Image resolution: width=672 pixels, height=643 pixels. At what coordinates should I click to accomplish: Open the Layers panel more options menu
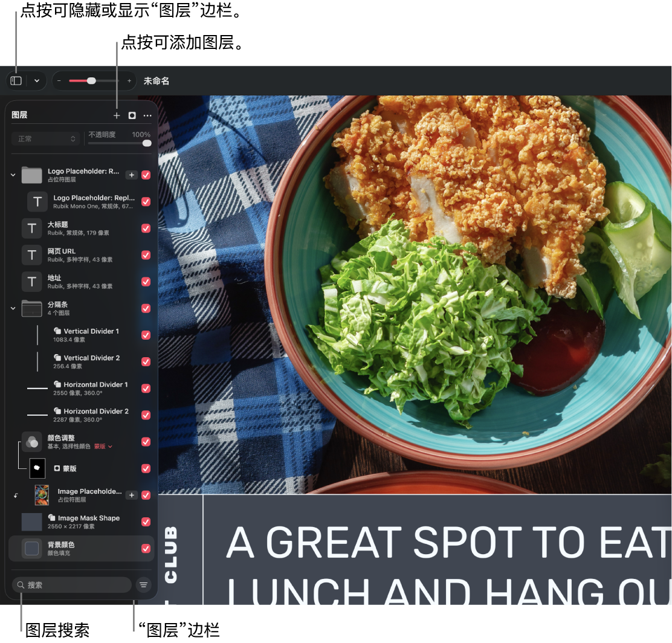147,115
